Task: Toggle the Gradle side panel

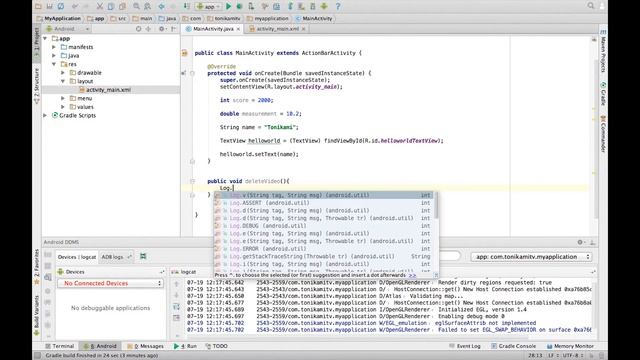Action: (x=603, y=94)
